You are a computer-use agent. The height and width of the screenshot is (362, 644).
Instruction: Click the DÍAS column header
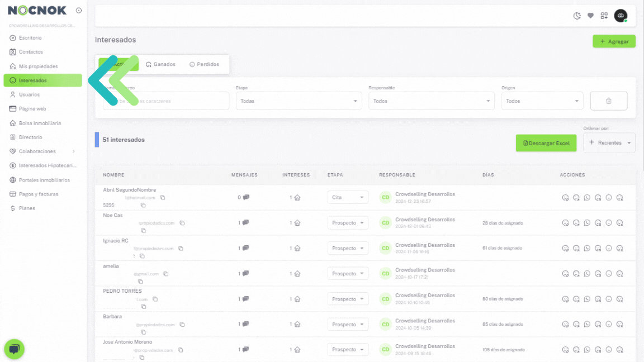click(488, 175)
